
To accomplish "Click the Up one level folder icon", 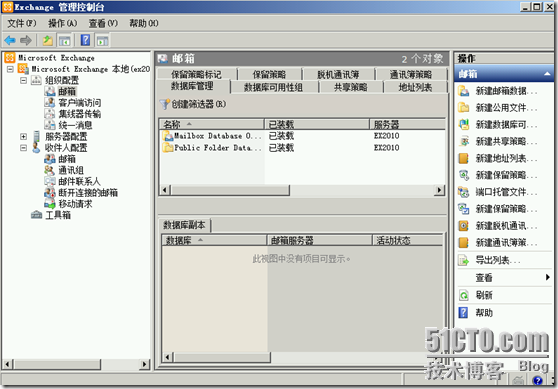I will click(x=47, y=41).
